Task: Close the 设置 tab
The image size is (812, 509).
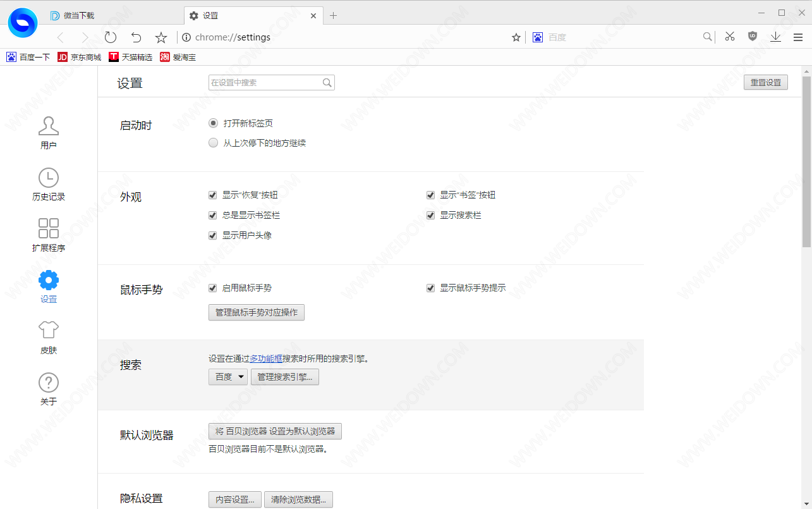Action: tap(313, 16)
